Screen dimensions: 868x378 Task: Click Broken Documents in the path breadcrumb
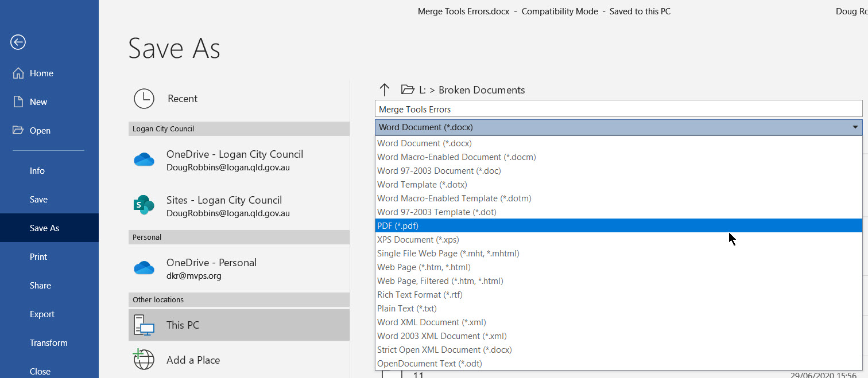[482, 90]
